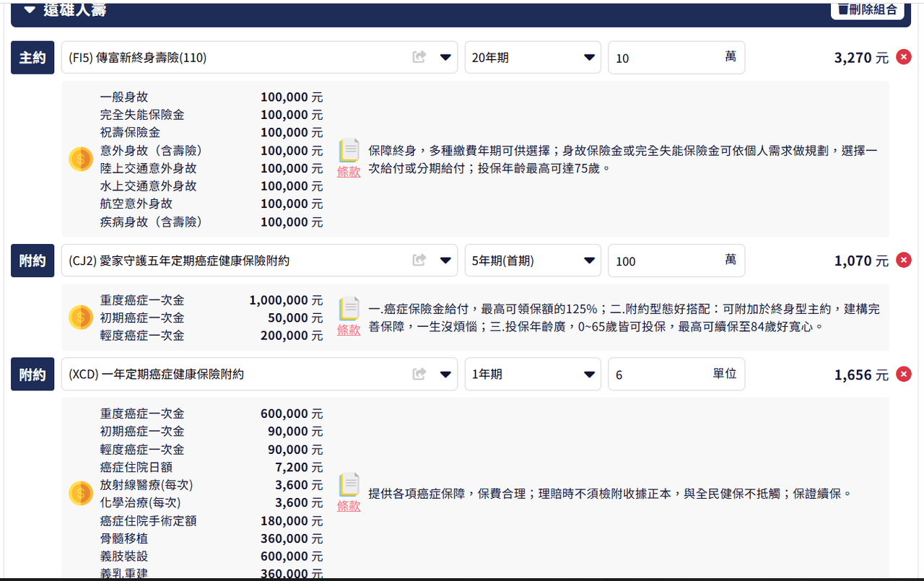Click the coin icon in XCD benefits
This screenshot has width=924, height=581.
tap(81, 494)
